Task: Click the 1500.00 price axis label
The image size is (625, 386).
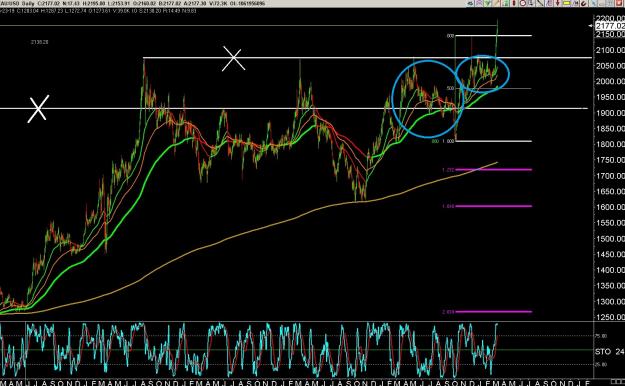Action: pyautogui.click(x=610, y=239)
